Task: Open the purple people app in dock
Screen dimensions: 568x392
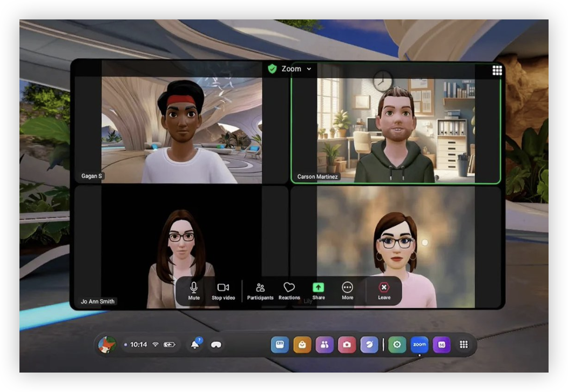Action: [x=324, y=344]
